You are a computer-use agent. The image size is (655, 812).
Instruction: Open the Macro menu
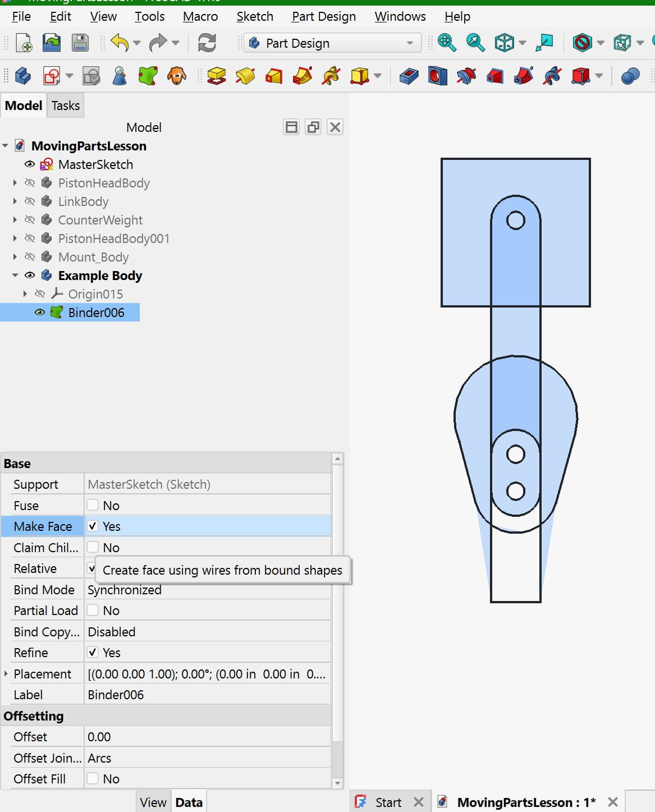click(200, 16)
